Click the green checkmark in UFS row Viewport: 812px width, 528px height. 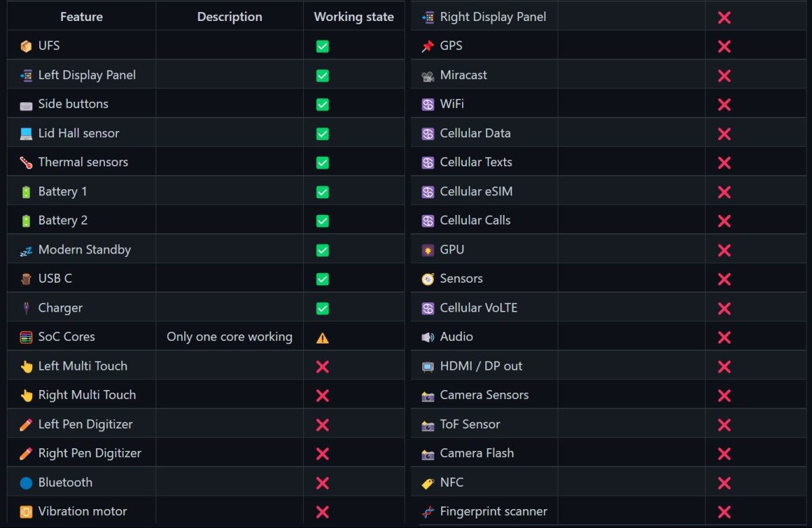coord(323,47)
